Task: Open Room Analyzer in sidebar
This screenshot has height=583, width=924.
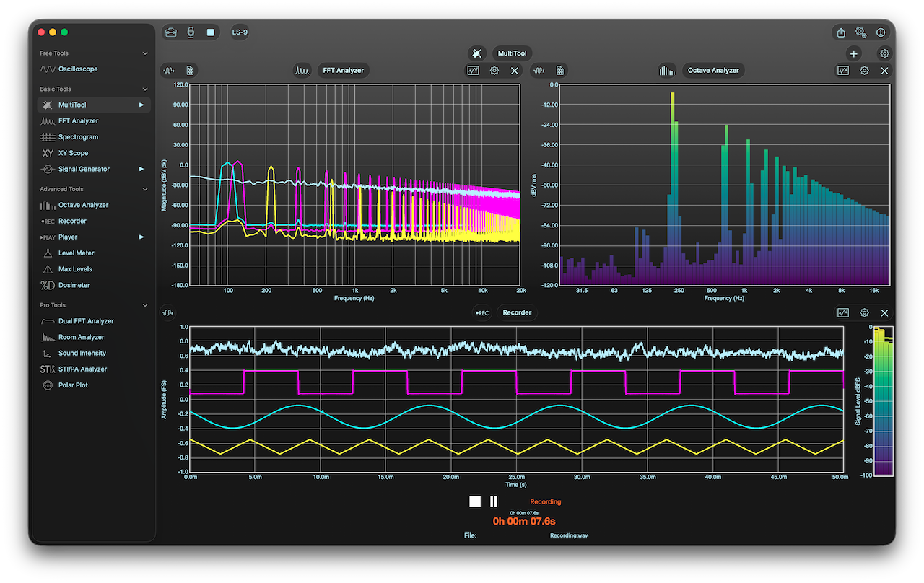Action: 94,337
